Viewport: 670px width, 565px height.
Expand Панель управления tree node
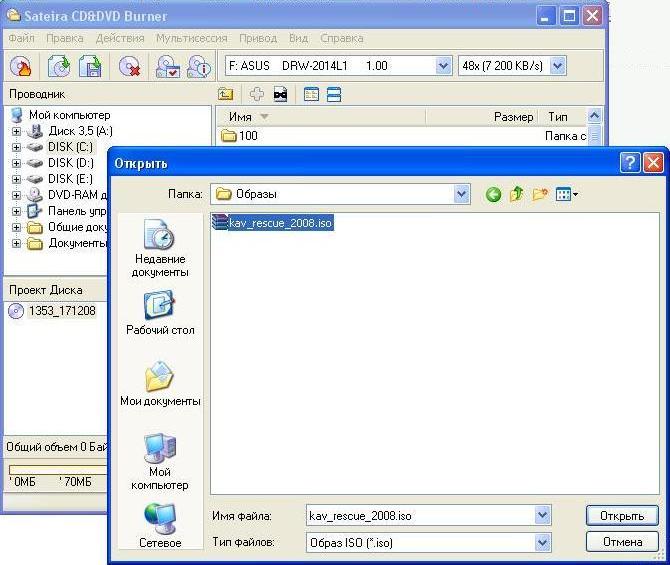pos(16,211)
